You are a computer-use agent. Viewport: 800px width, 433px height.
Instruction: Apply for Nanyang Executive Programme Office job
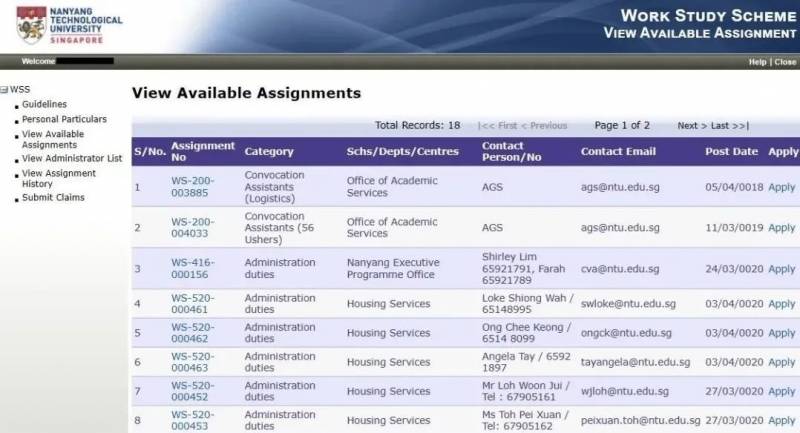[781, 268]
